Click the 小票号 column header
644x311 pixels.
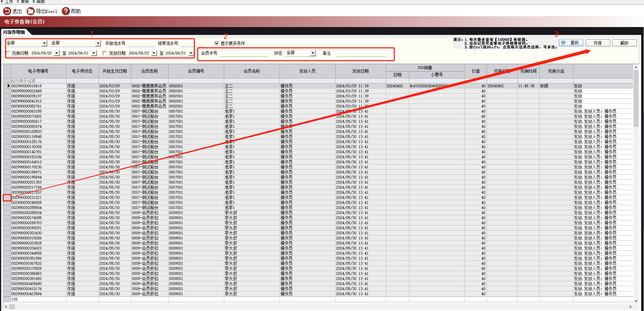(437, 75)
